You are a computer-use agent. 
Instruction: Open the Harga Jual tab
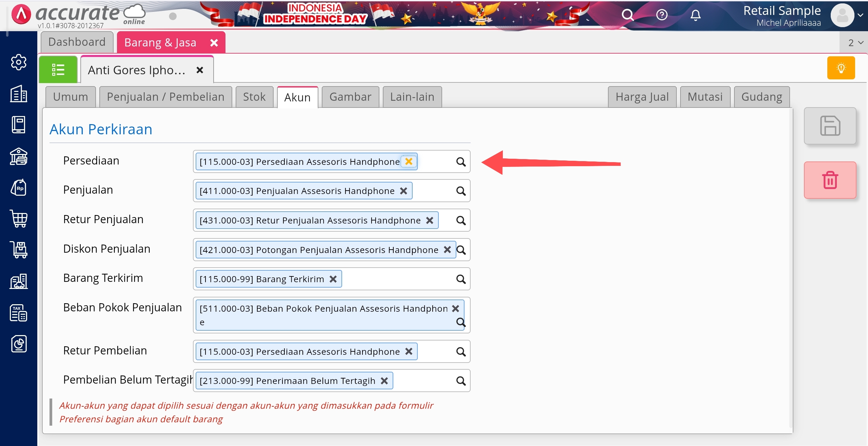(x=642, y=97)
